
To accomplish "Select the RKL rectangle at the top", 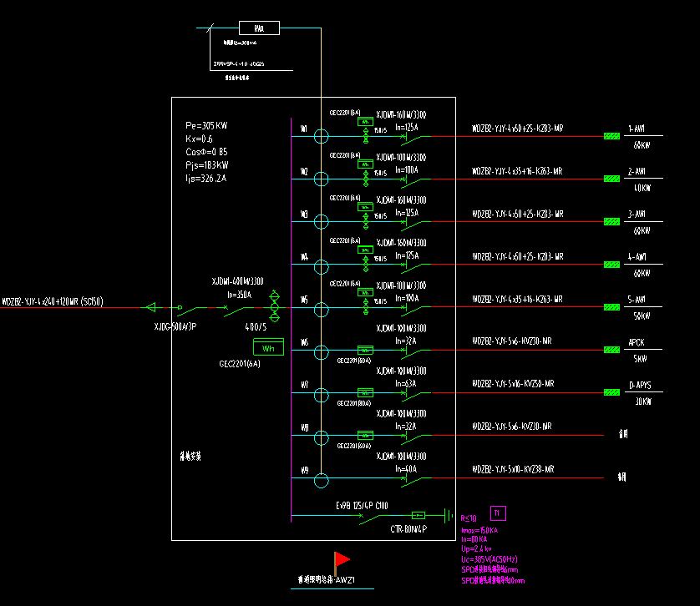I will [x=260, y=28].
